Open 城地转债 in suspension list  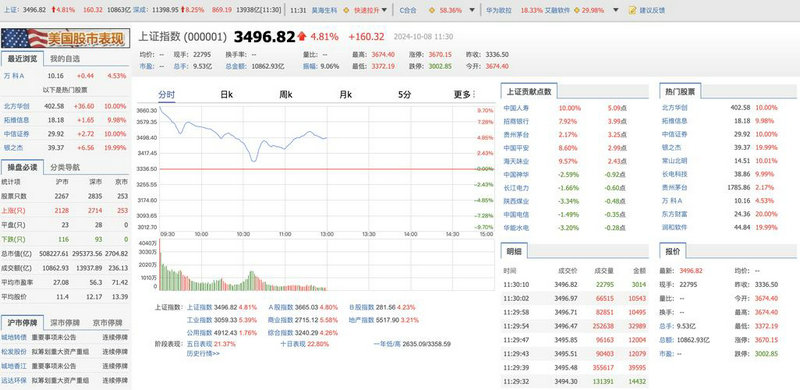[x=14, y=337]
